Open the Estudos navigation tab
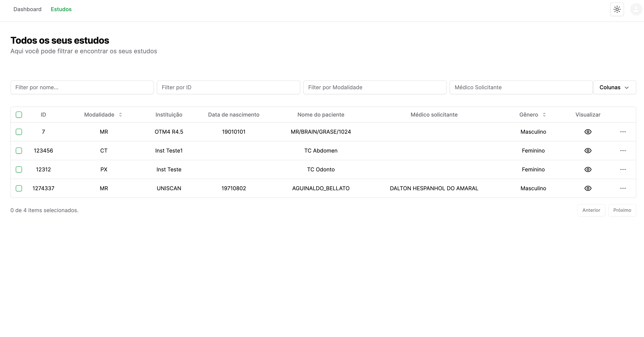 61,9
